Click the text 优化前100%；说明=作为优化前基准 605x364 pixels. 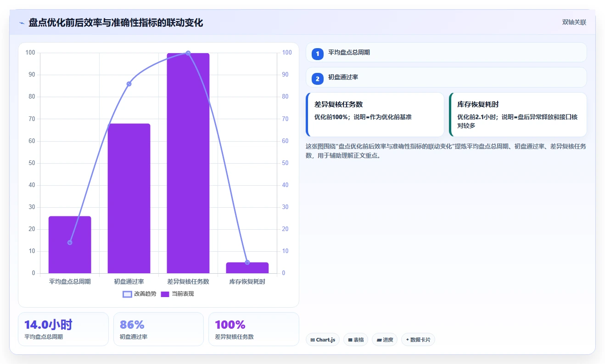click(x=363, y=117)
